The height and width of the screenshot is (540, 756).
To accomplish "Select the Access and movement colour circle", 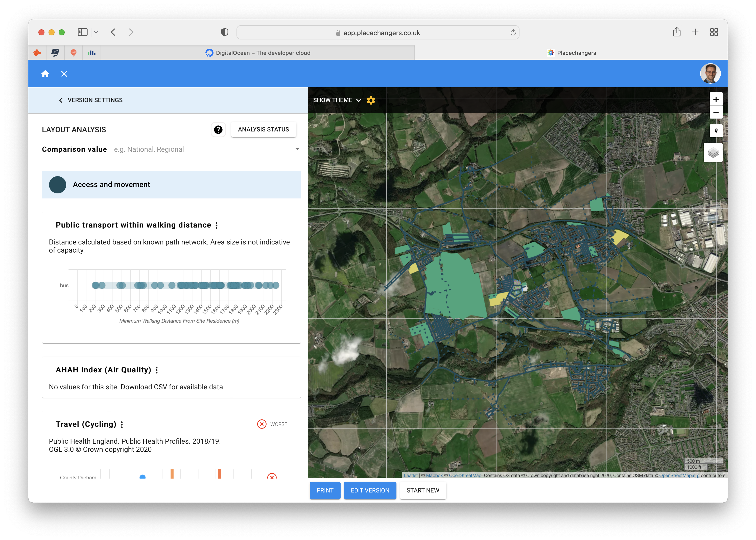I will pyautogui.click(x=58, y=185).
